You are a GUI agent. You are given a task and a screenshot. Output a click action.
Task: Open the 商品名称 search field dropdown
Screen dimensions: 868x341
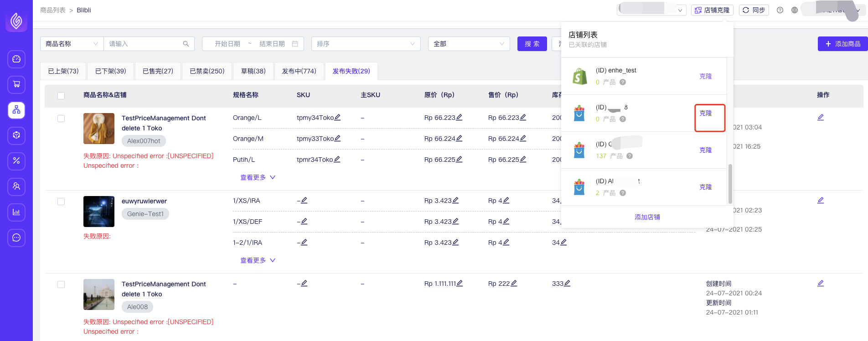[72, 44]
